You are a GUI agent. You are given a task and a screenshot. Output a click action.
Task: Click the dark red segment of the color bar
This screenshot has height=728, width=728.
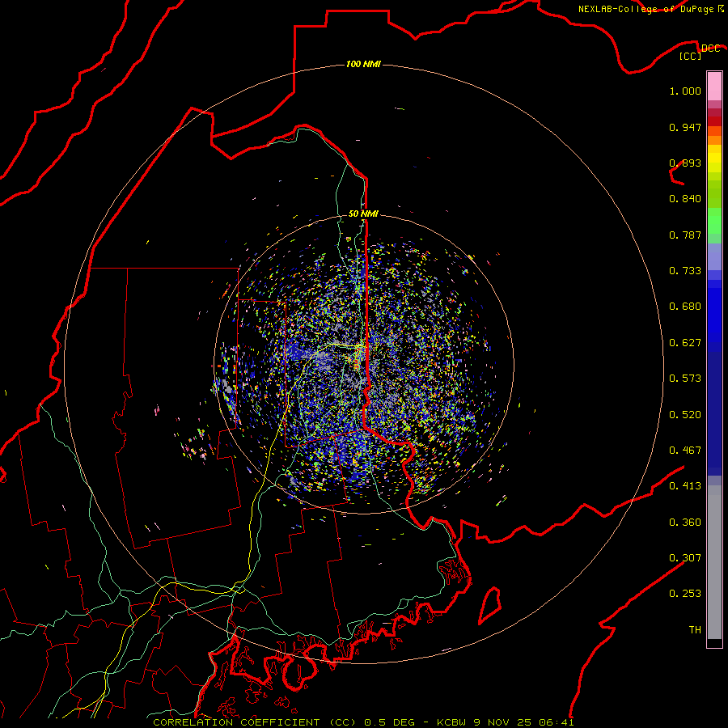[714, 121]
